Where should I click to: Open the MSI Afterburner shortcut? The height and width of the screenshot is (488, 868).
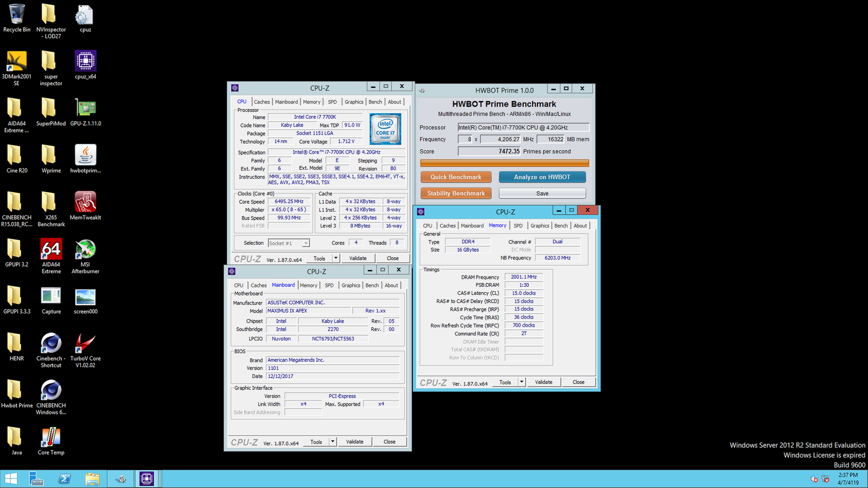[x=85, y=257]
